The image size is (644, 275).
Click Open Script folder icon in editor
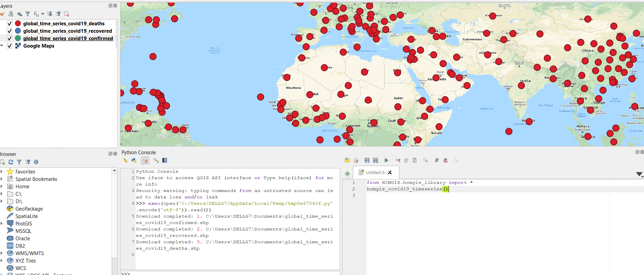(x=347, y=161)
